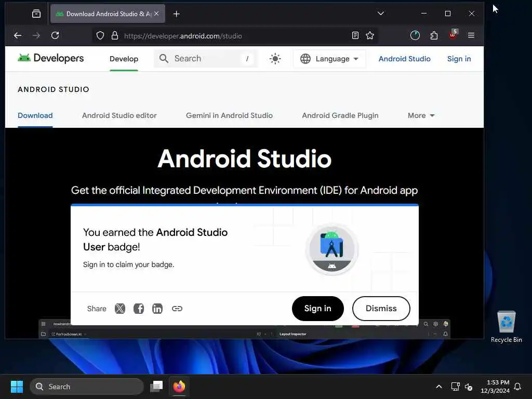This screenshot has width=532, height=399.
Task: Open the clock showing 1:53 PM
Action: click(495, 387)
